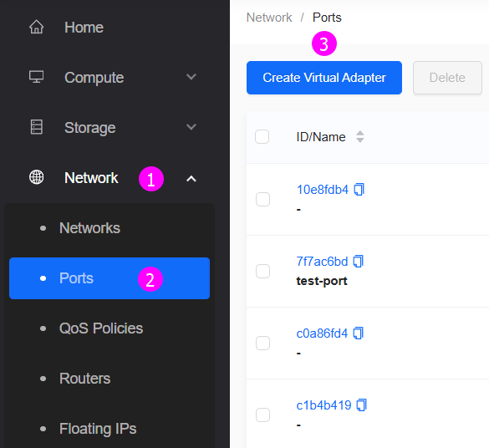Toggle the select-all checkbox in header
This screenshot has width=489, height=448.
point(262,136)
